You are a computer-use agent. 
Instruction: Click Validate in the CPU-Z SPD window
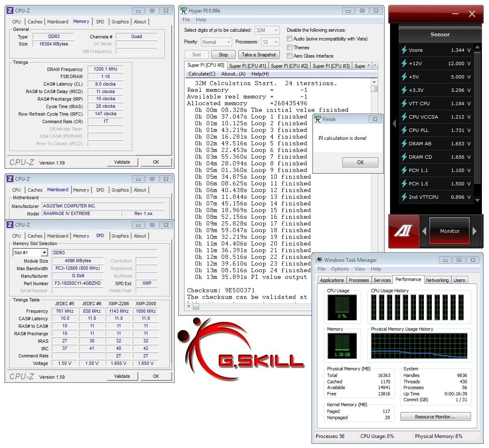122,376
